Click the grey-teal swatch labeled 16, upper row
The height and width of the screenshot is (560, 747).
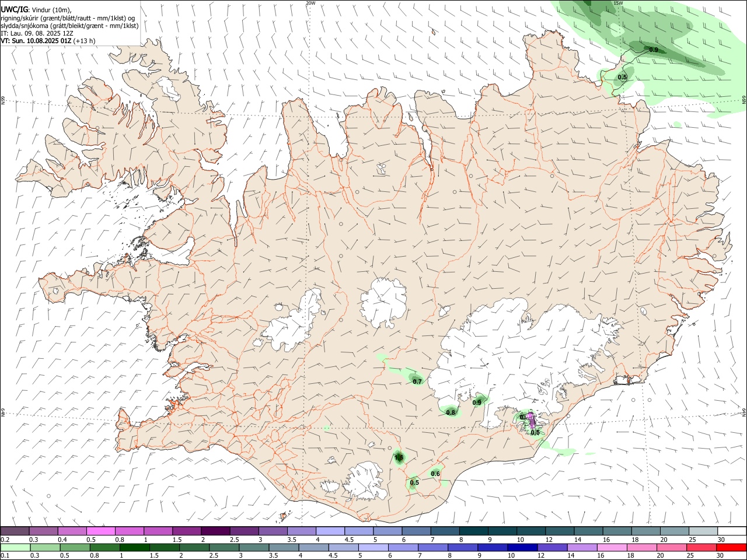pyautogui.click(x=617, y=531)
